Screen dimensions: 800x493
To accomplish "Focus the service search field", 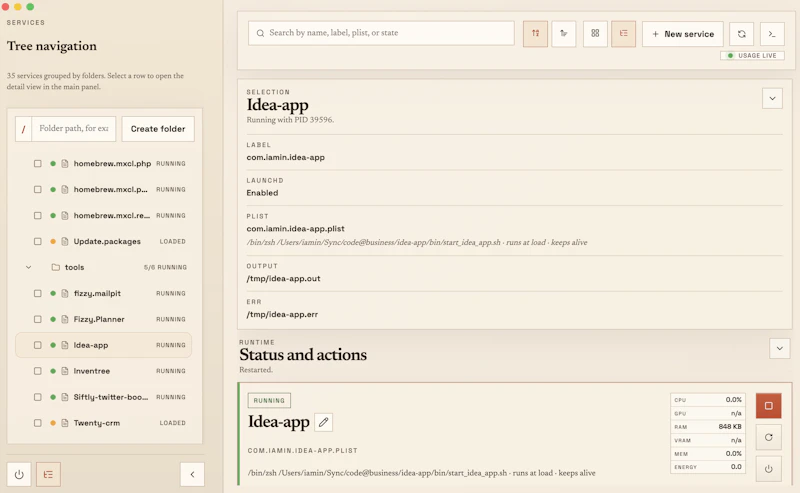I will coord(381,33).
